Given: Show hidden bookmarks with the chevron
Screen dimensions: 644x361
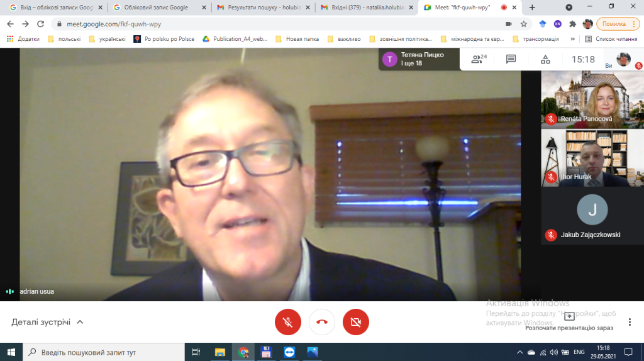Looking at the screenshot, I should [x=572, y=38].
